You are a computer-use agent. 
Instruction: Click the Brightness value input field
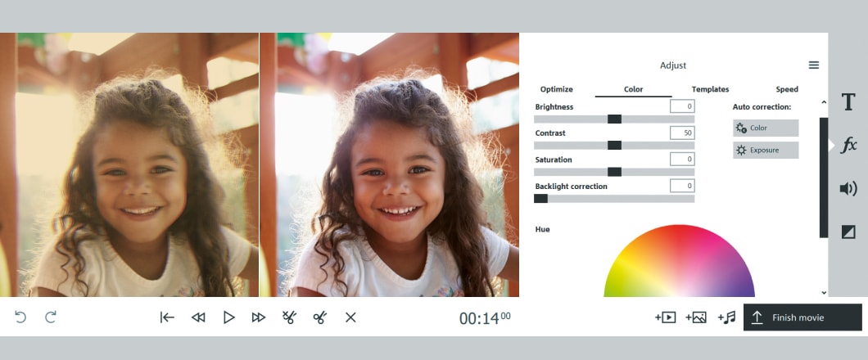point(682,106)
